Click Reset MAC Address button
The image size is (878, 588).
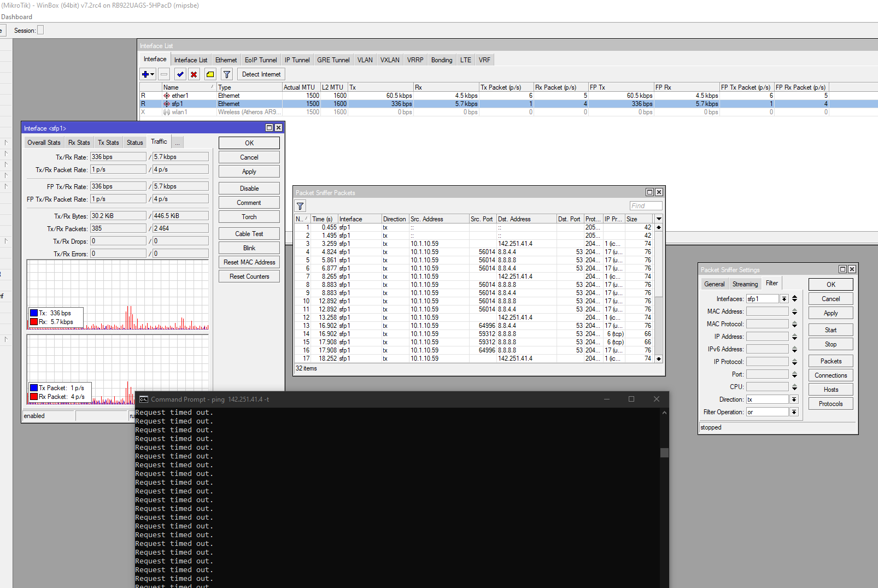[249, 262]
